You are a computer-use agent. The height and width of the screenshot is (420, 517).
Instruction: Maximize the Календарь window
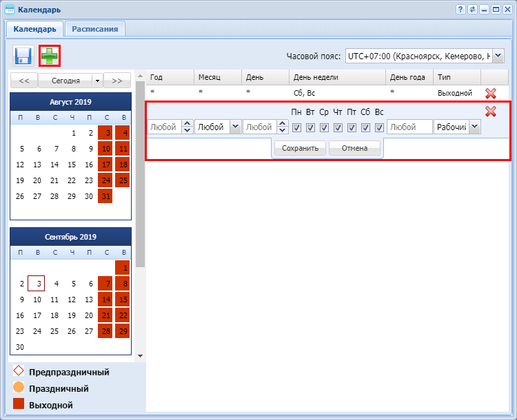click(x=496, y=10)
